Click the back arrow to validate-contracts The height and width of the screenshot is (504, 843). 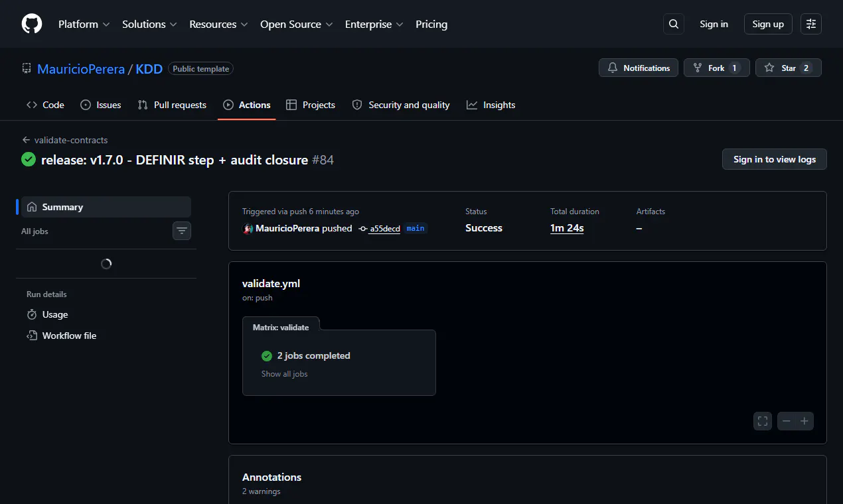(x=27, y=140)
